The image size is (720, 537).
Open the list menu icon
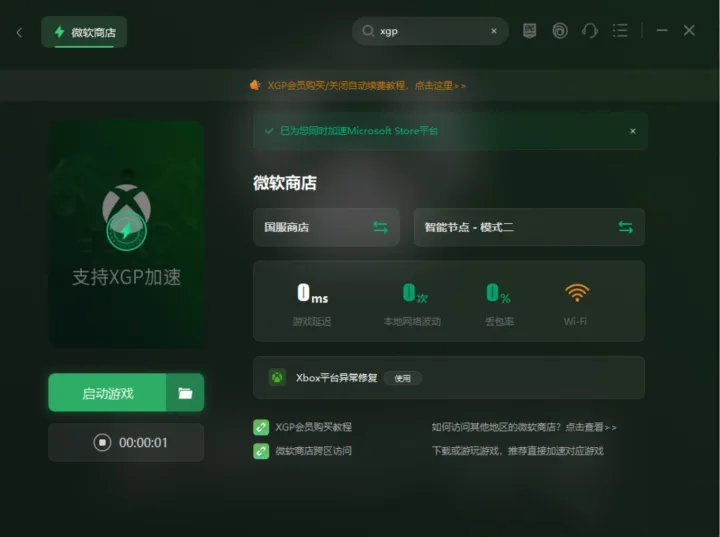coord(620,31)
